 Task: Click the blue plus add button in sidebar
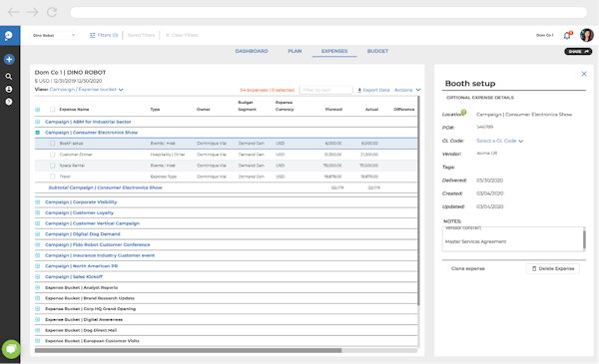coord(9,60)
